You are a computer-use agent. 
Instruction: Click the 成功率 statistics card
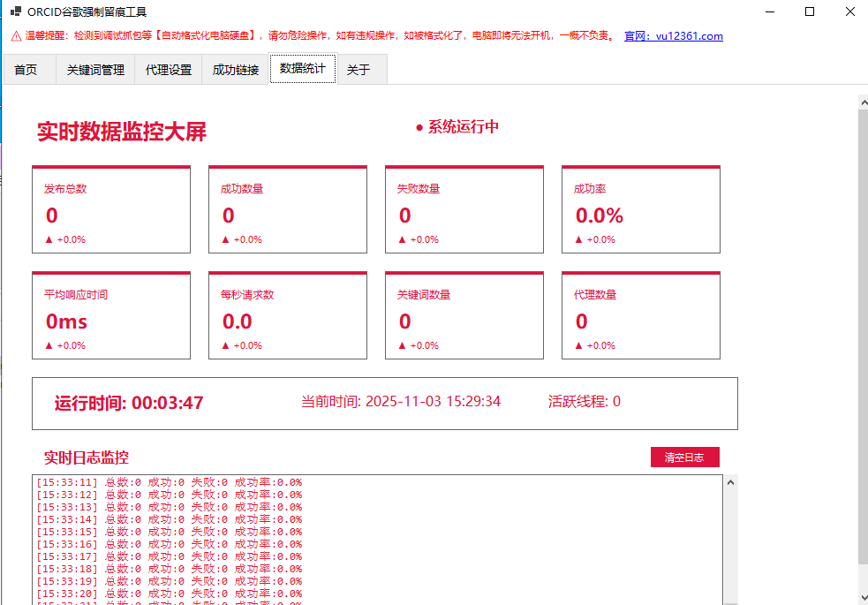pos(641,210)
